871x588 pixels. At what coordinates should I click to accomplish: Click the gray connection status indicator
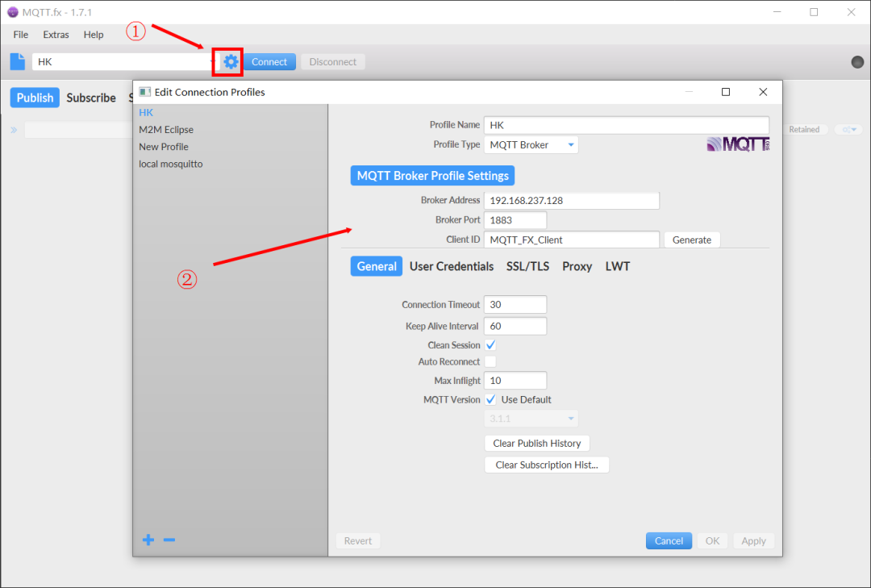pyautogui.click(x=857, y=61)
